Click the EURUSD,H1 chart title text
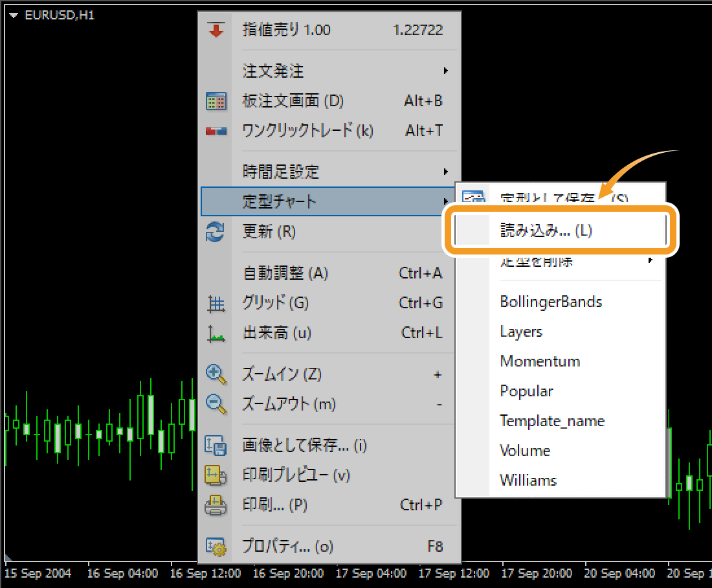The width and height of the screenshot is (712, 588). (60, 16)
